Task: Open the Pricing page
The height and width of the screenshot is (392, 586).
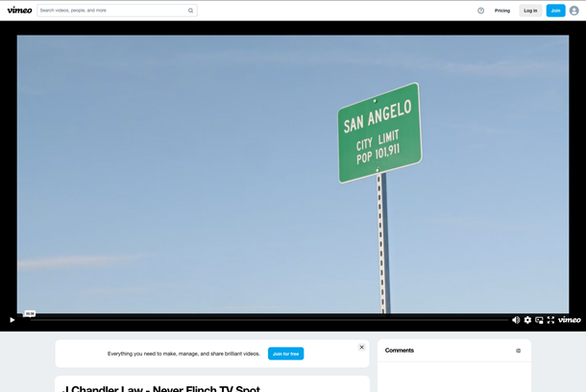Action: pos(501,11)
